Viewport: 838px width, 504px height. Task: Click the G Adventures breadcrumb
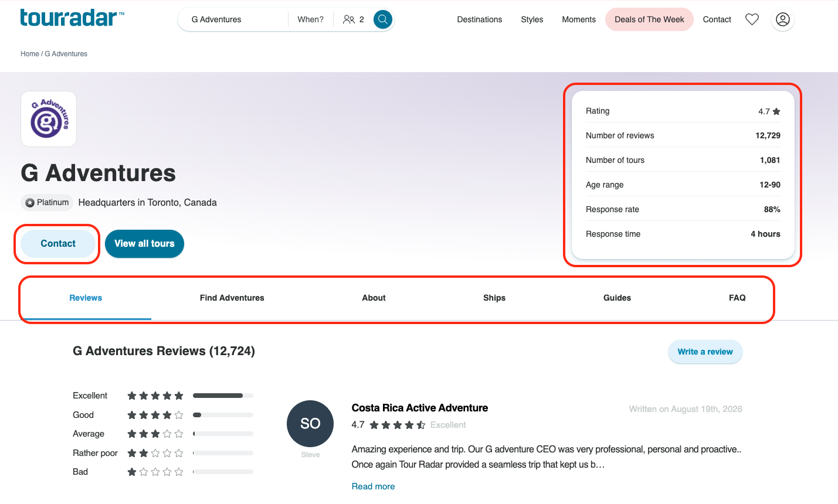[66, 54]
